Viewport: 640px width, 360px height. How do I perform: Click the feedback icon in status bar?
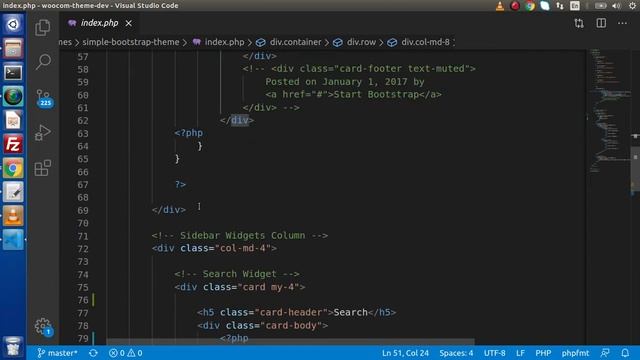[x=605, y=353]
